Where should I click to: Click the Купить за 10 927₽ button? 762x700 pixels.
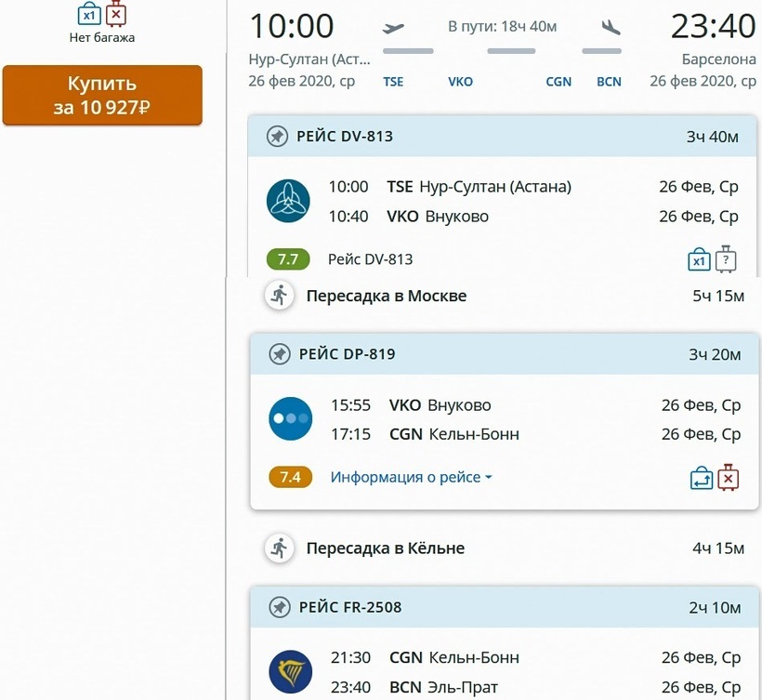[x=102, y=96]
